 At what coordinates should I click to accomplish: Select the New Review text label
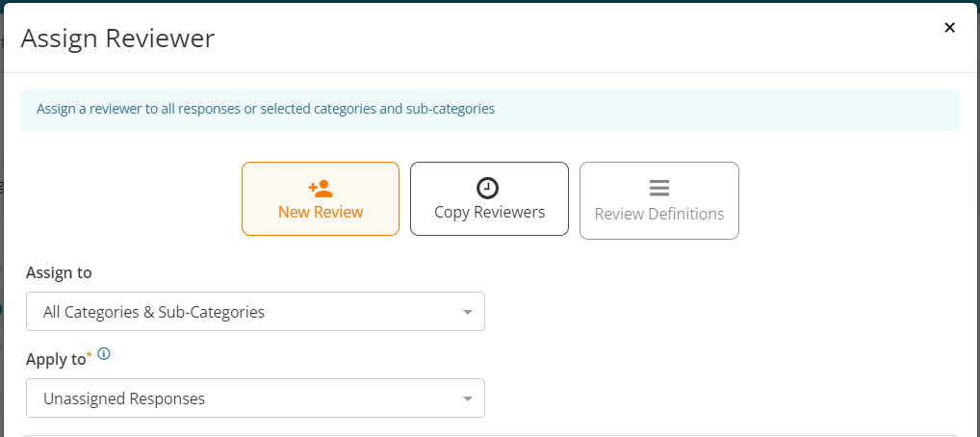[x=321, y=212]
